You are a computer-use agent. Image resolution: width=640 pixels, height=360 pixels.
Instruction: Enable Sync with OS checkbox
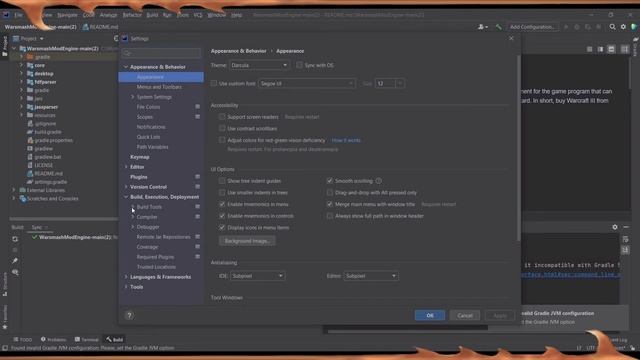[x=299, y=65]
